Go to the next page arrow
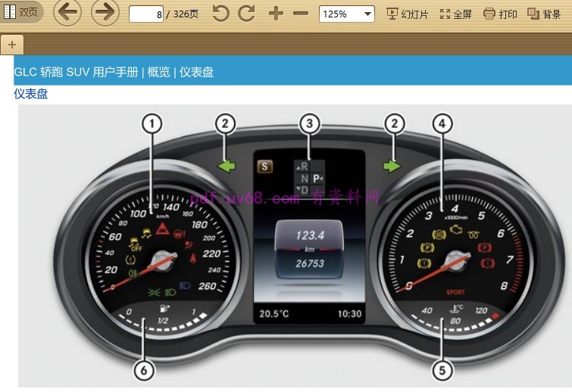Image resolution: width=572 pixels, height=392 pixels. [x=105, y=13]
